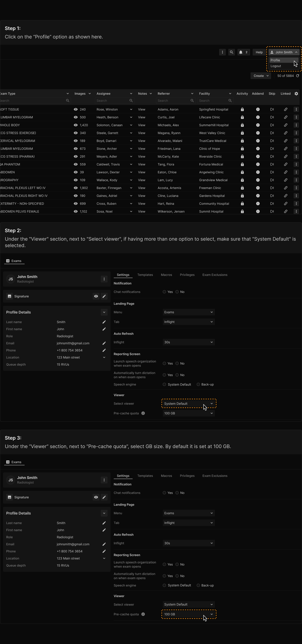Screen dimensions: 302x644
Task: Click the skip icon in the Fortuna Medical row
Action: (272, 164)
